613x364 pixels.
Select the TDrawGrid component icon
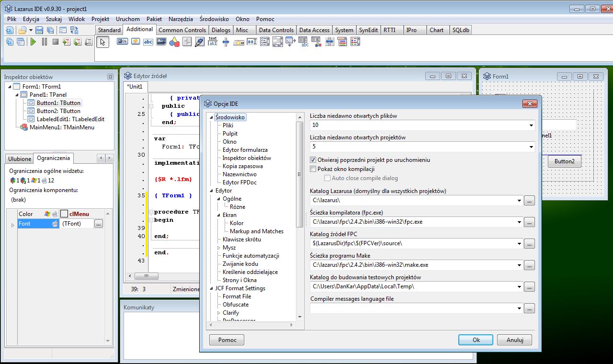pos(317,42)
